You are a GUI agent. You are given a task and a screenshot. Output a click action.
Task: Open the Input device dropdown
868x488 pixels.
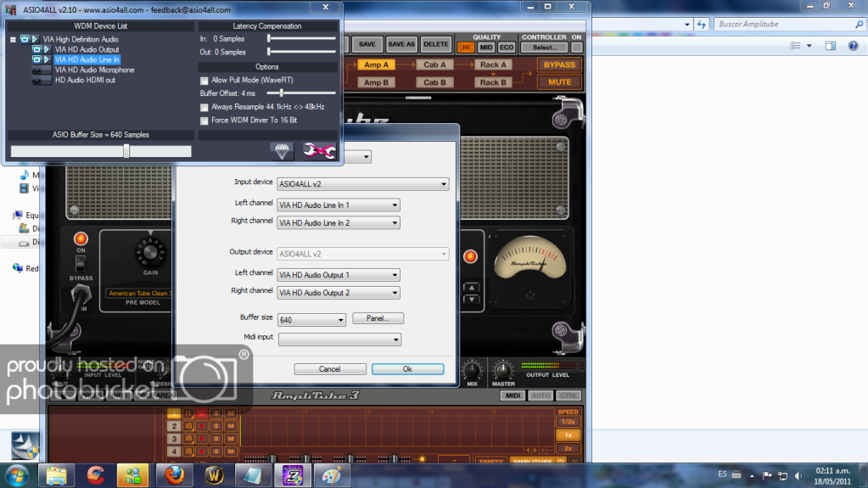(362, 184)
